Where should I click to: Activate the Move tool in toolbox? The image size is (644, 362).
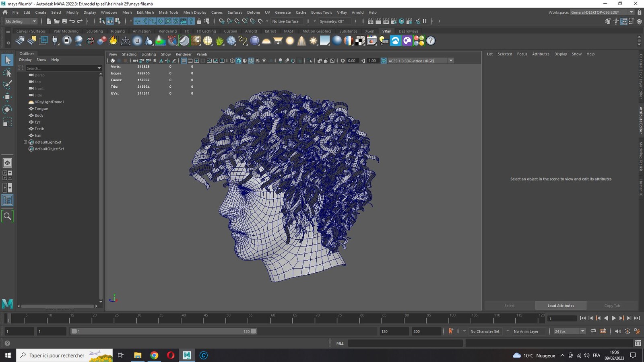(x=7, y=97)
